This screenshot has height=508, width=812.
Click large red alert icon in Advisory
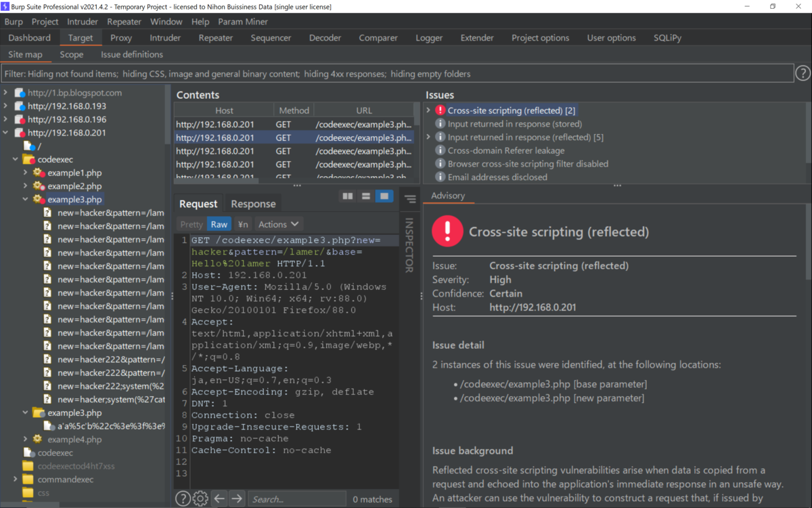447,231
